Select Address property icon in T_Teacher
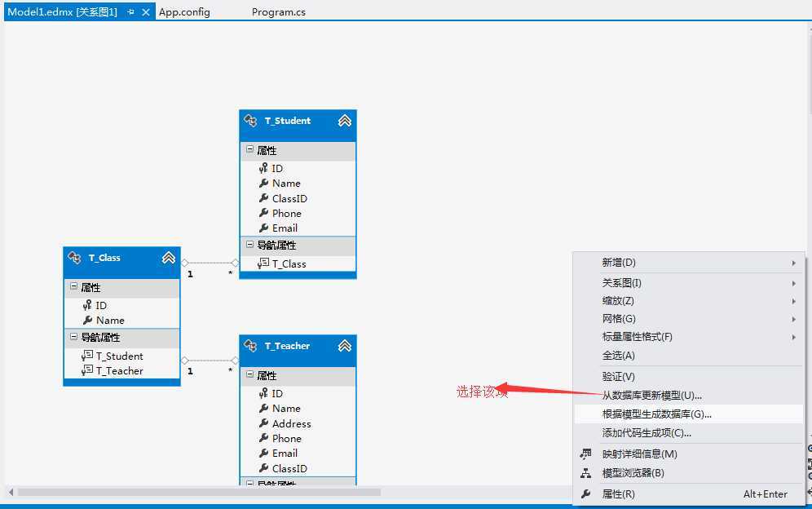The image size is (812, 509). click(x=263, y=423)
